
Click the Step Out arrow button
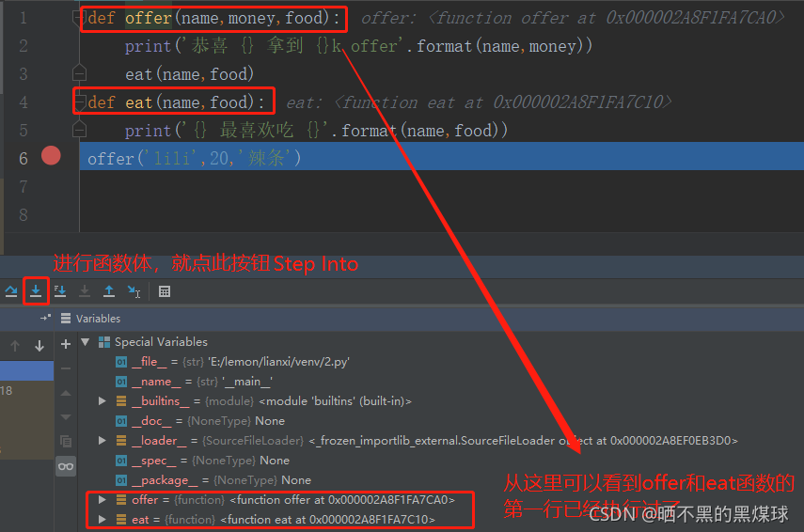click(109, 291)
